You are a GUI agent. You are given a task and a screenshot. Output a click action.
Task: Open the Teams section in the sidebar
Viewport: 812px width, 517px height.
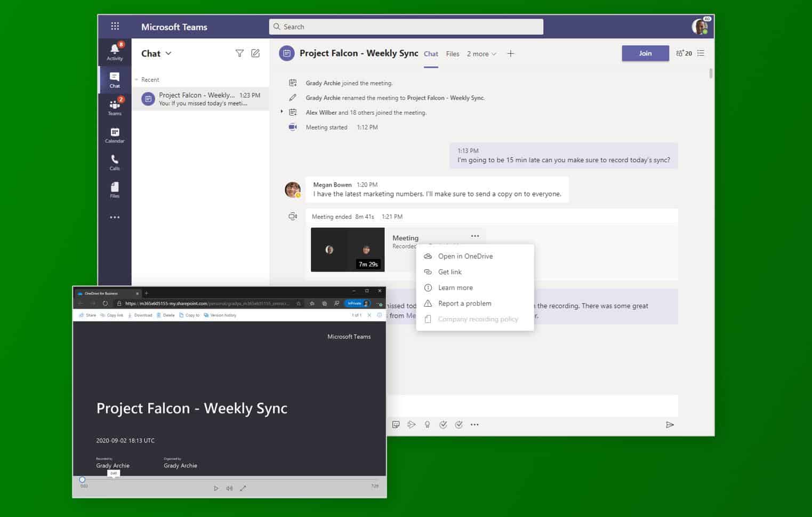click(115, 107)
